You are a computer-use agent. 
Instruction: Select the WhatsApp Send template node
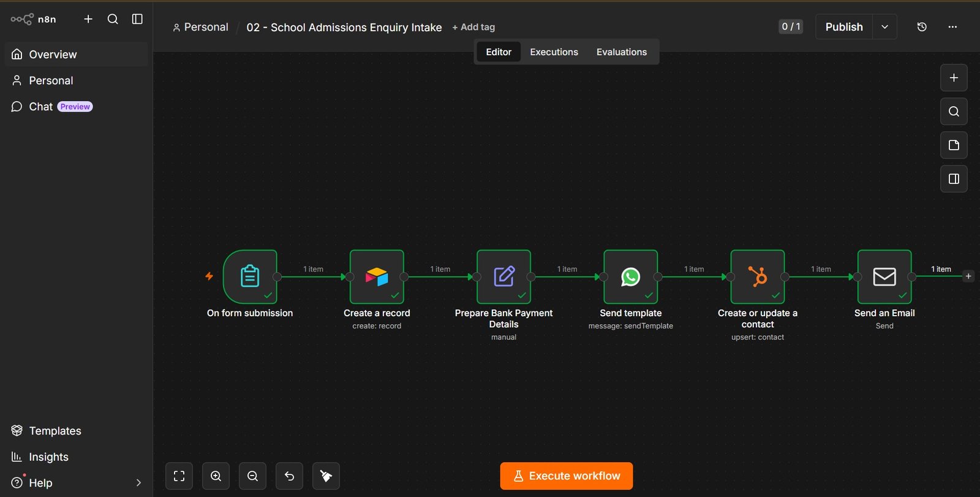click(x=631, y=276)
